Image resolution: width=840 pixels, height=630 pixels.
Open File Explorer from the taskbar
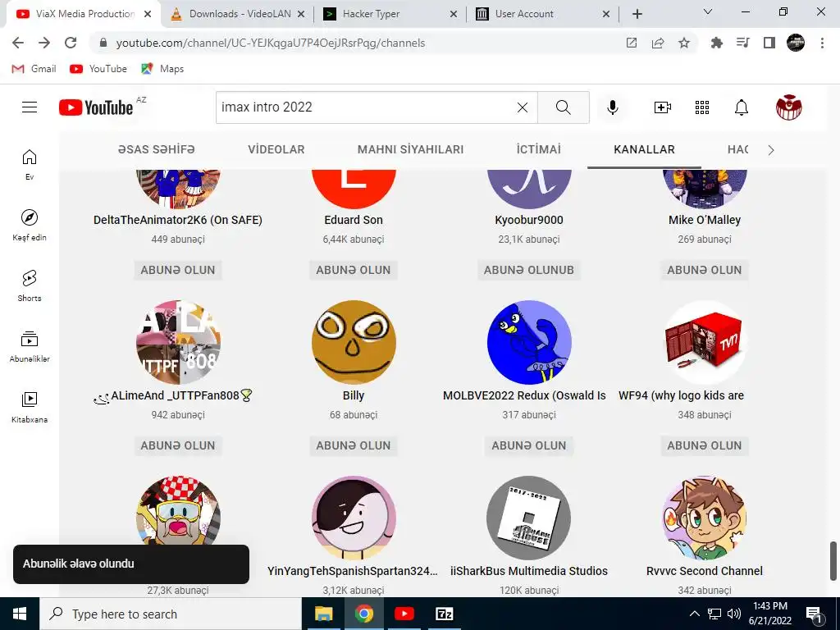323,614
